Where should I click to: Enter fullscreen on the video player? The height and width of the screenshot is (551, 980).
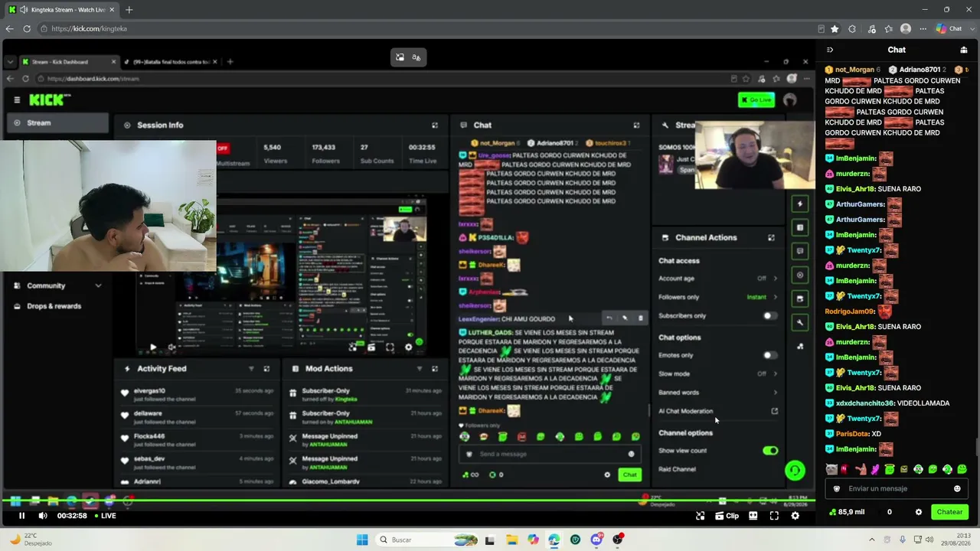pos(774,516)
